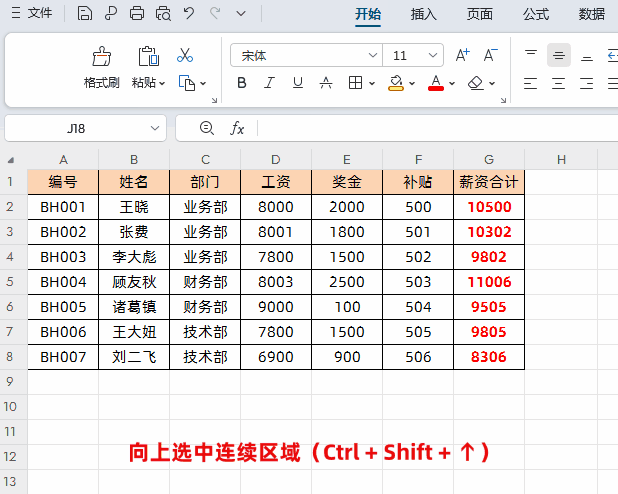Set top vertical alignment
Screen dimensions: 618x494
(x=531, y=55)
